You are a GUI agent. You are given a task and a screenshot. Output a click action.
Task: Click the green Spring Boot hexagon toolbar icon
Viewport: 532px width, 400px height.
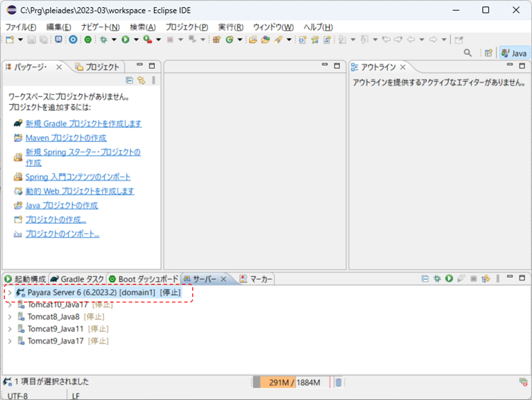point(88,40)
